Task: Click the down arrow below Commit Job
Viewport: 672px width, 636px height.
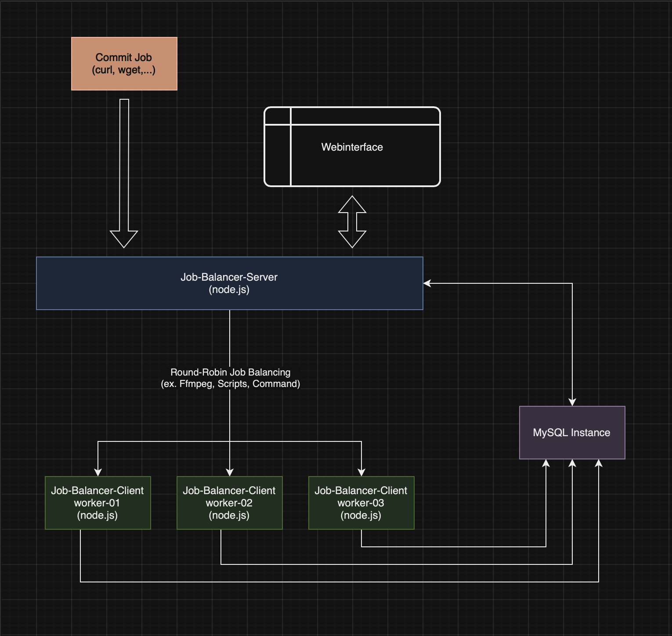Action: click(x=124, y=173)
